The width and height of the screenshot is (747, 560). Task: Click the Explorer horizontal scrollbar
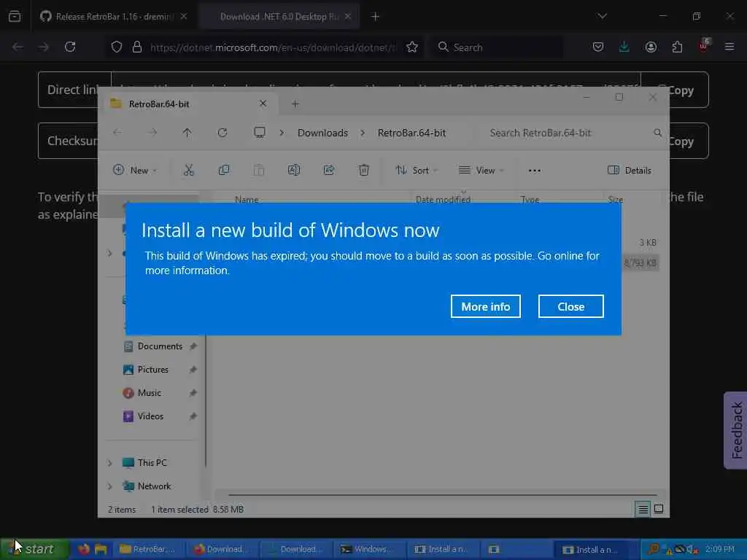[443, 495]
